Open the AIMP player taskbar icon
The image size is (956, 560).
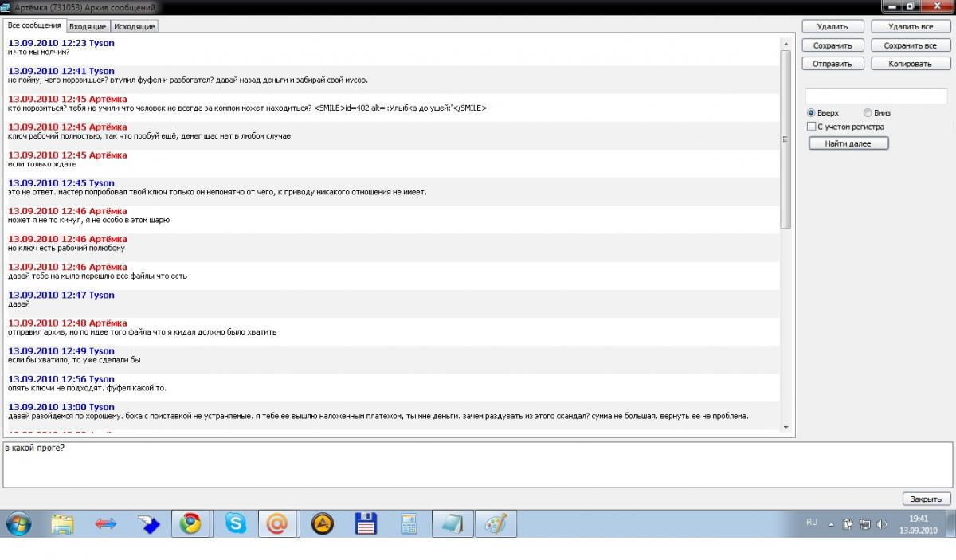coord(322,523)
